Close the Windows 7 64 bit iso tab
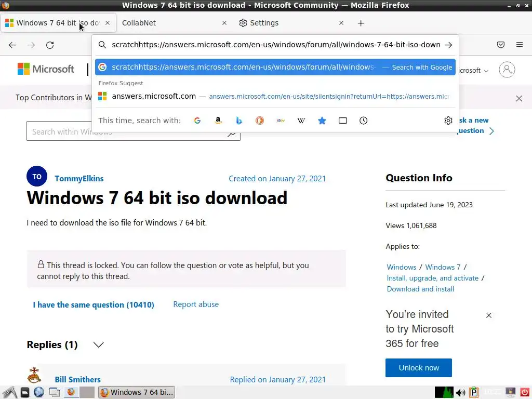 click(x=108, y=23)
